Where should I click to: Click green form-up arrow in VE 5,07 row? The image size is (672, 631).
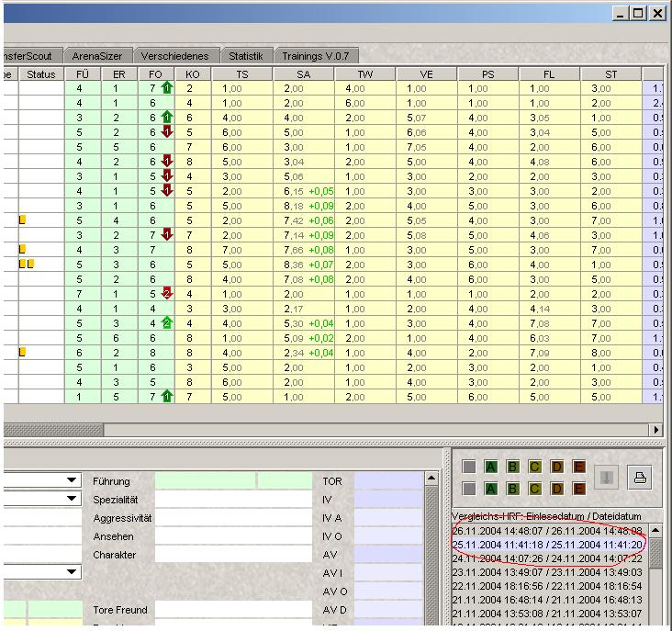167,118
